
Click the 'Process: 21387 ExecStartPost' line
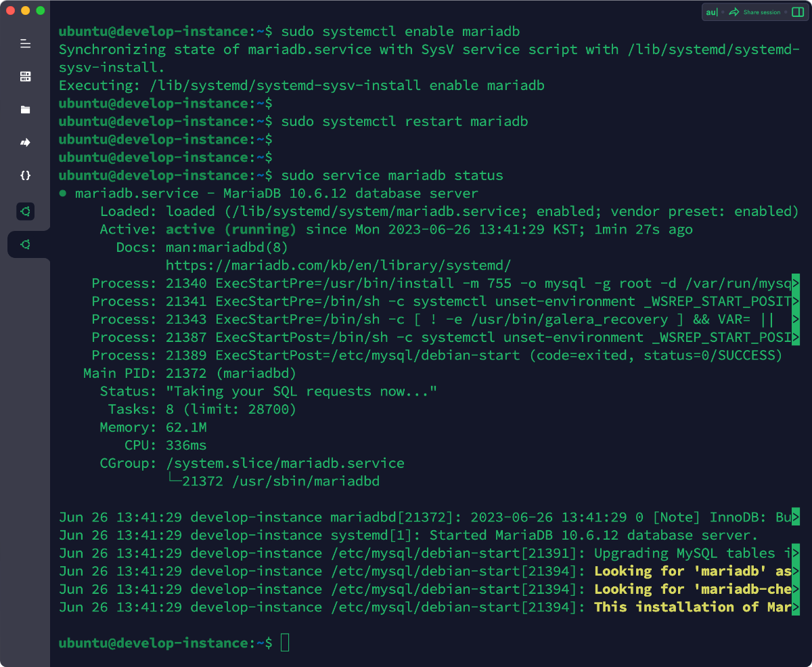tap(446, 337)
